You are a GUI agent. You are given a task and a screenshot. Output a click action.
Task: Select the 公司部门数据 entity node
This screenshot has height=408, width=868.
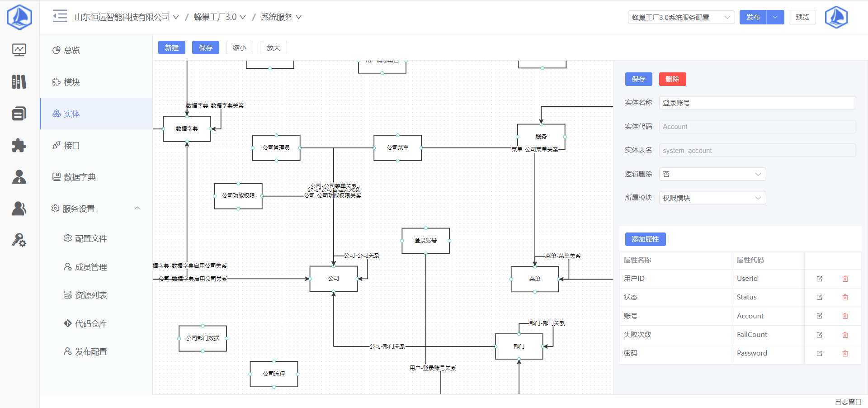point(203,338)
